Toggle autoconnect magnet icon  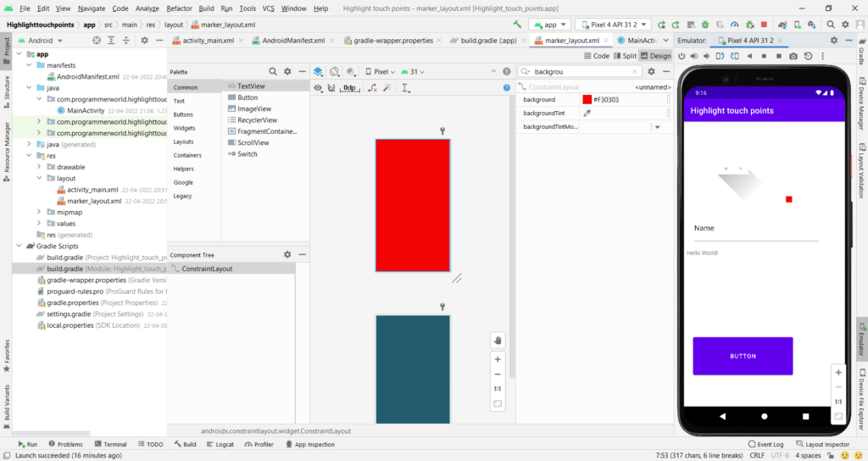click(x=331, y=87)
